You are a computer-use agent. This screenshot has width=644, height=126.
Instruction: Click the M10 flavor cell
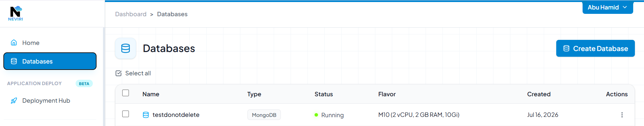419,115
